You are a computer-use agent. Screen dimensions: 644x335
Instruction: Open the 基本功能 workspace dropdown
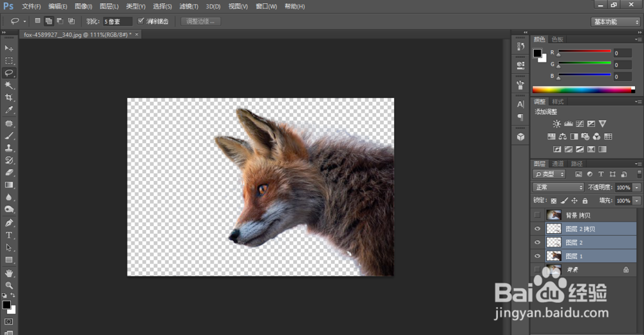tap(615, 21)
